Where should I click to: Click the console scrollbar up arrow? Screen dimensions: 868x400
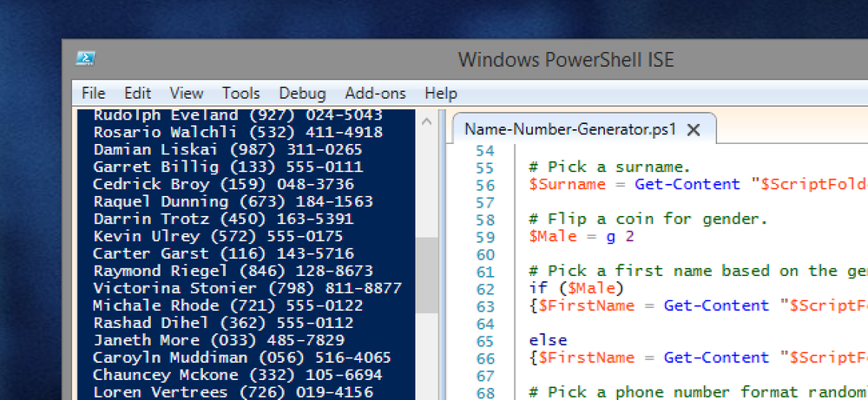[x=426, y=121]
